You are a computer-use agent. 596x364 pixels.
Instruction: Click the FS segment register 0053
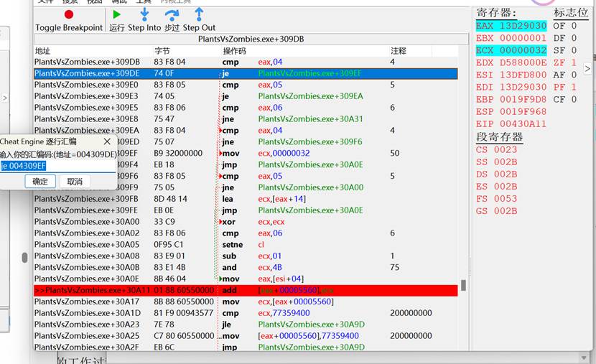(496, 199)
